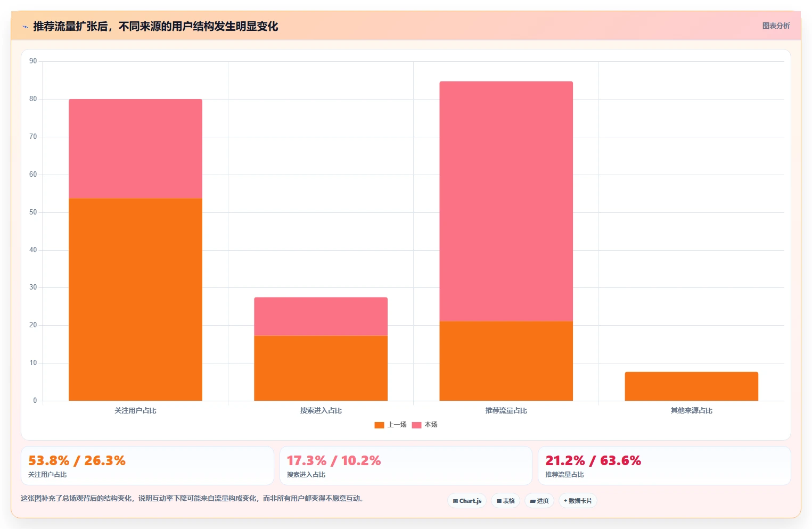Click the small icon before the card title

coord(25,27)
